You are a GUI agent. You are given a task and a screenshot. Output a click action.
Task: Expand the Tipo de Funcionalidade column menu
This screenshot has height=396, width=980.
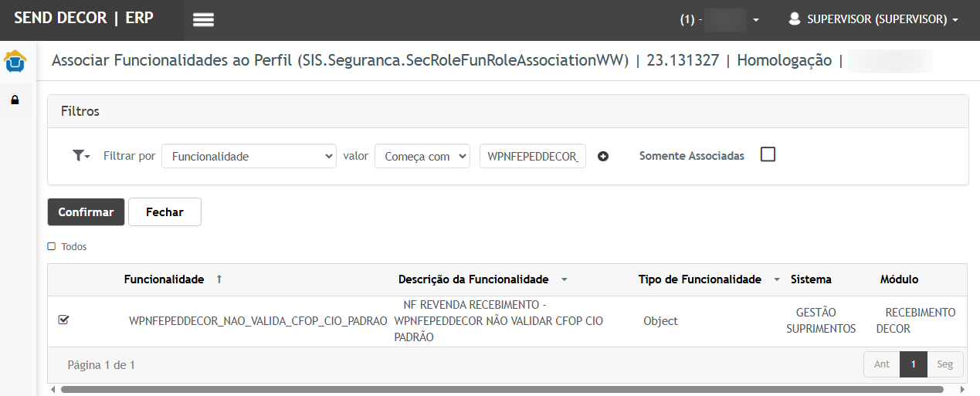pyautogui.click(x=777, y=280)
